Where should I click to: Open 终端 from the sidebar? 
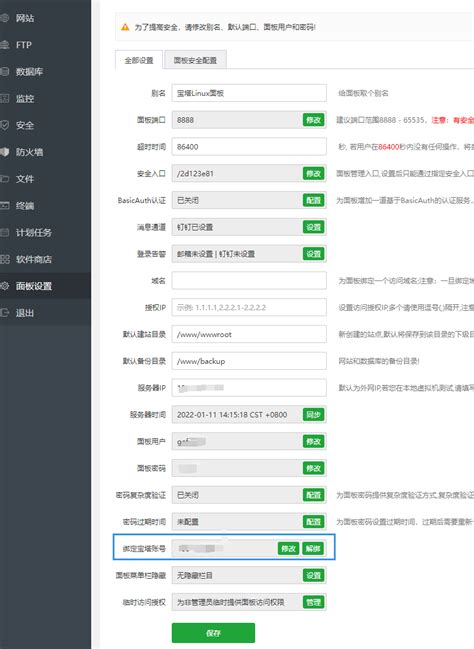point(25,206)
